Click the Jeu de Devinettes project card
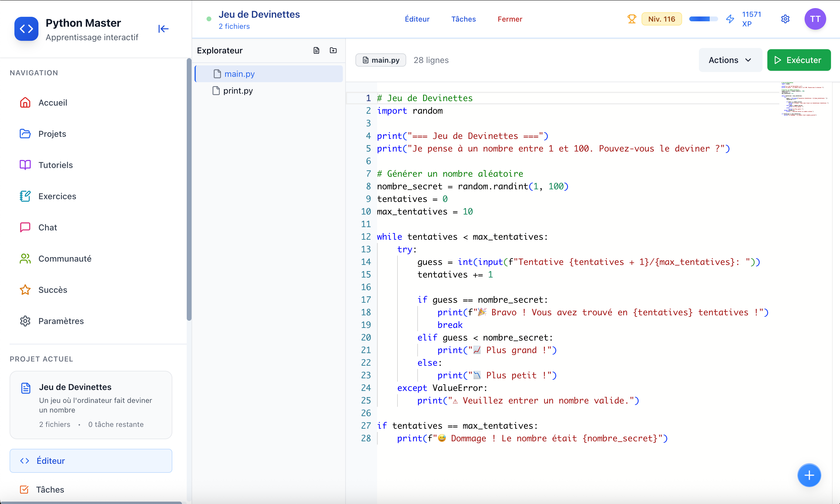The height and width of the screenshot is (504, 840). [x=91, y=405]
